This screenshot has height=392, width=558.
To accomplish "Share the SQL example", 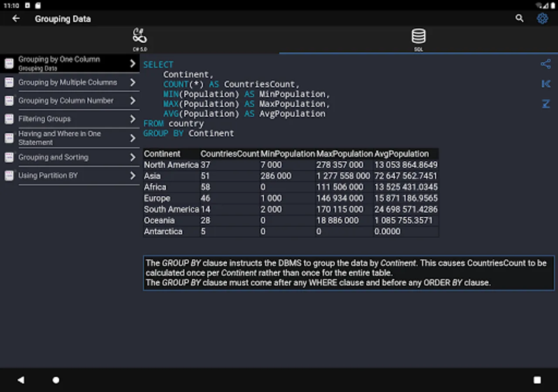I will pyautogui.click(x=545, y=64).
